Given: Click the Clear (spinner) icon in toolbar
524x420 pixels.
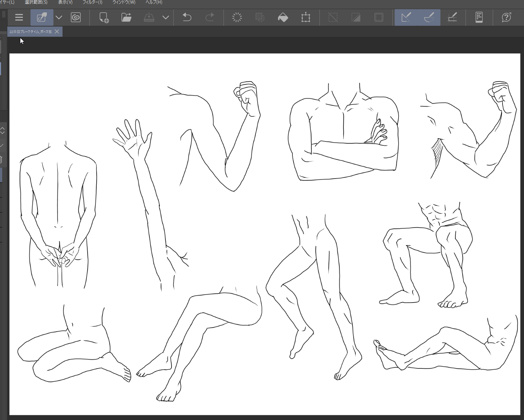Looking at the screenshot, I should 237,17.
